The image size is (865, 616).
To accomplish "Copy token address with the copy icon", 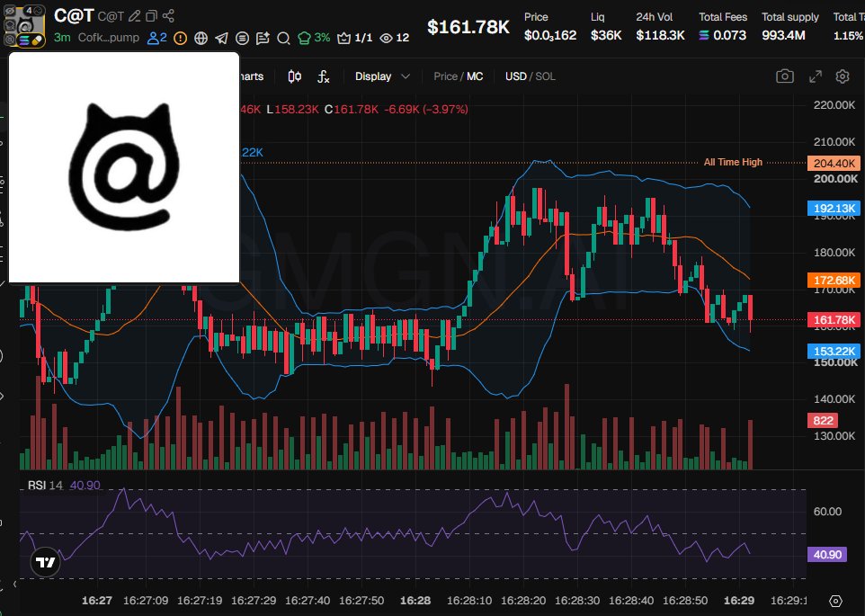I will (x=151, y=16).
